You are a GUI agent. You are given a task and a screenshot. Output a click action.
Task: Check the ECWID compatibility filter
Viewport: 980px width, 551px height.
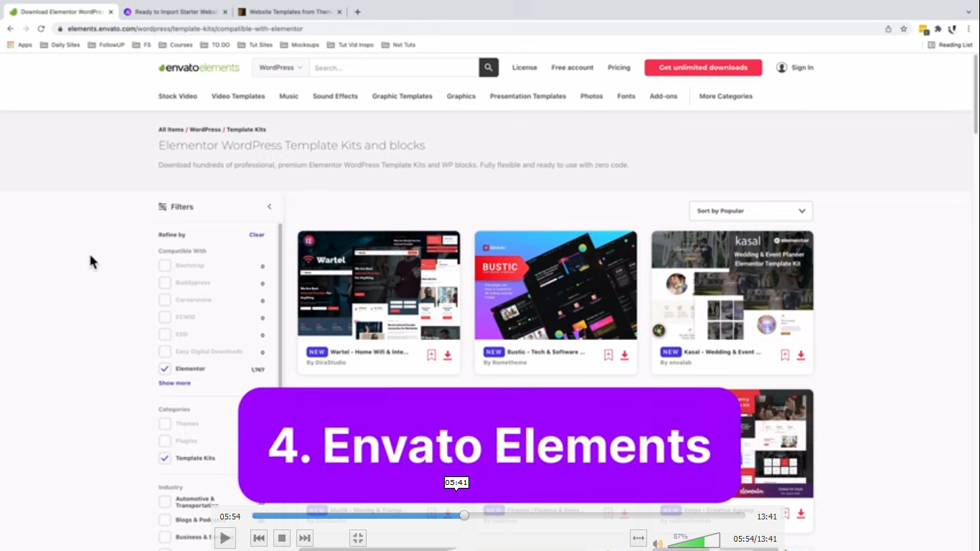(165, 317)
